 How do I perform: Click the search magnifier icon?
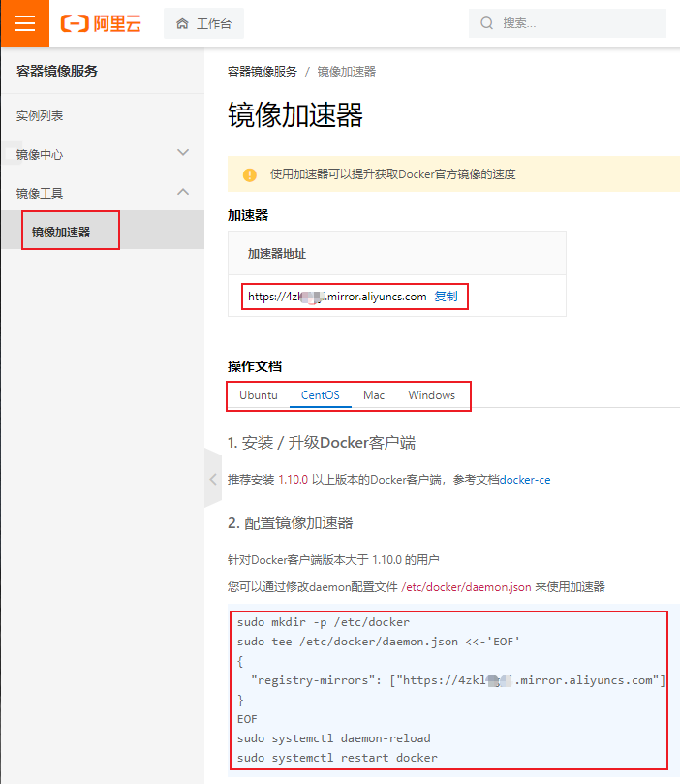pos(486,23)
